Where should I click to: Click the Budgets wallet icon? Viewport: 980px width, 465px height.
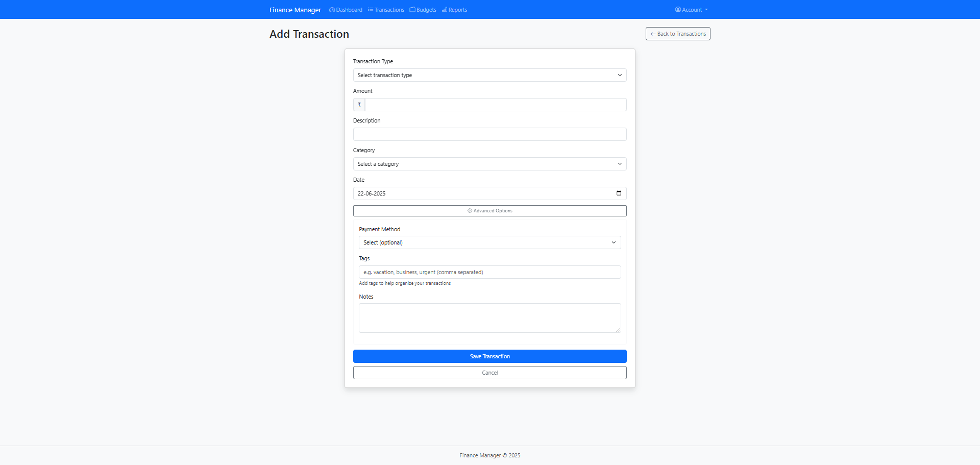coord(412,10)
